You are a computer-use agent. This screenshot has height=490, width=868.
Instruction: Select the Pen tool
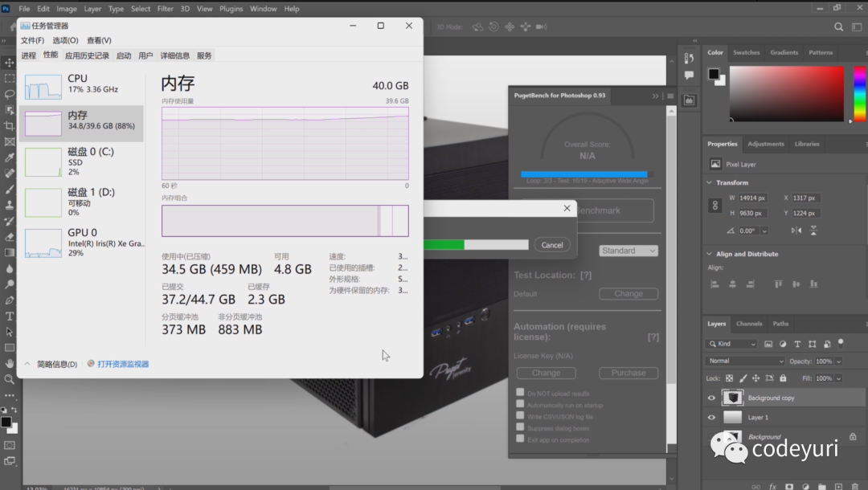(10, 300)
